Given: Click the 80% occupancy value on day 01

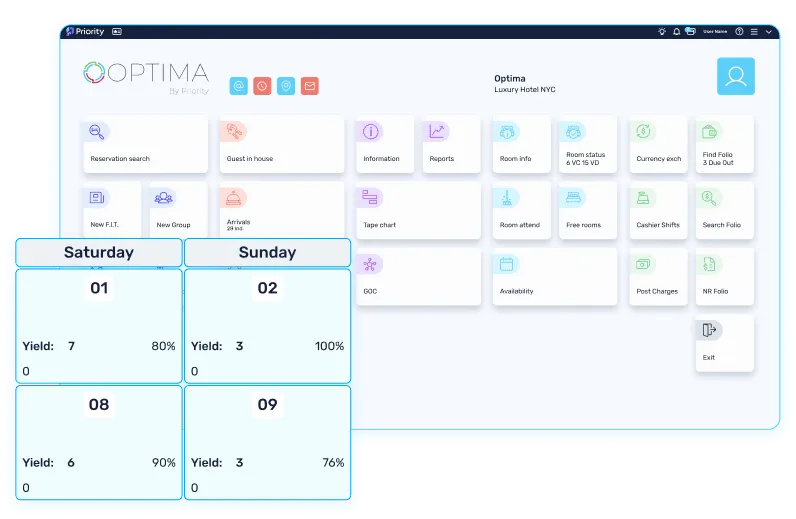Looking at the screenshot, I should [x=163, y=346].
